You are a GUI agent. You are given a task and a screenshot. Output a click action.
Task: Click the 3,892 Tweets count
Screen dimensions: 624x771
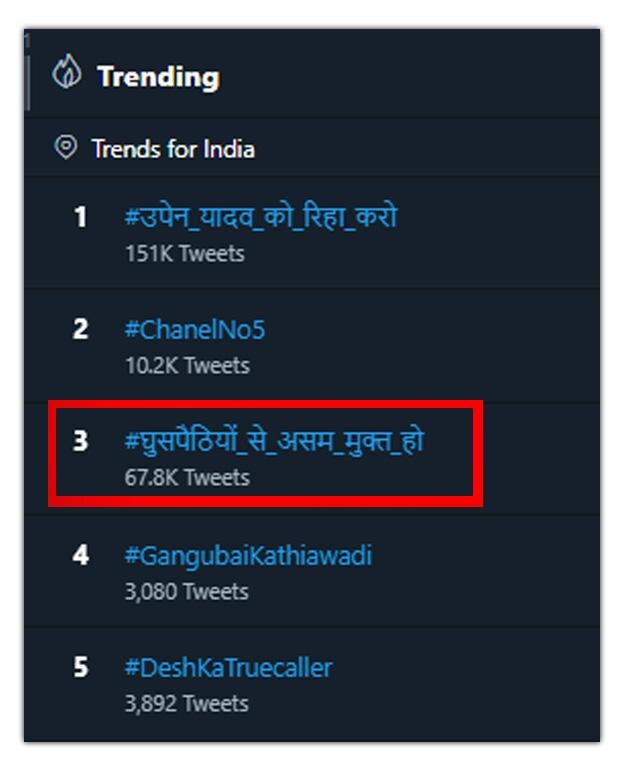(187, 703)
